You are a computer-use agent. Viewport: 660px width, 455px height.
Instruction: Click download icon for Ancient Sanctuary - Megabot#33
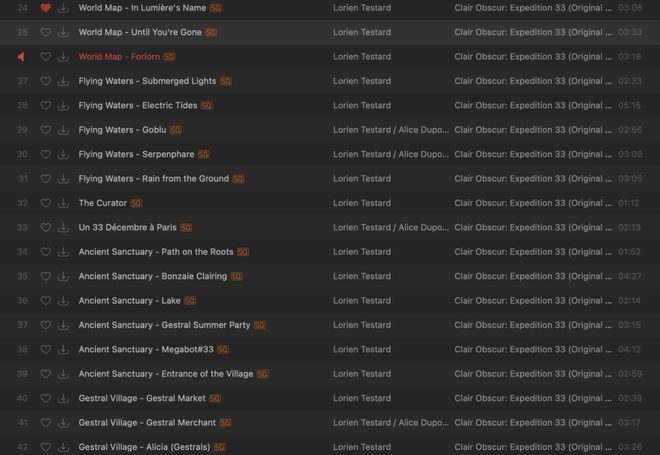click(x=63, y=350)
